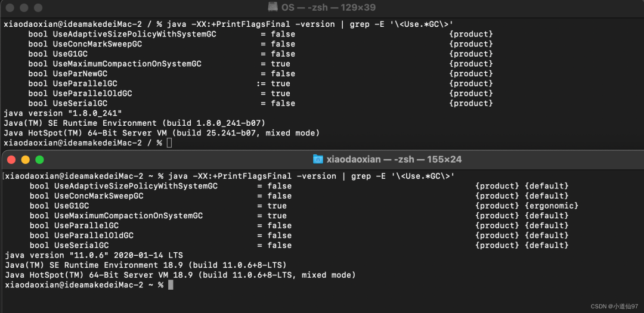Click UseSerialGC flag in the Java 11 output
644x313 pixels.
tap(81, 245)
